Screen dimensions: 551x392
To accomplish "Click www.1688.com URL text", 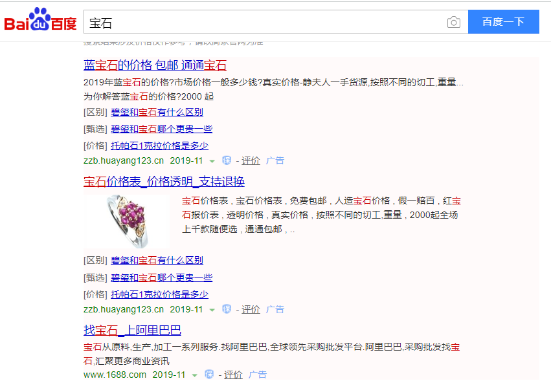I will tap(115, 375).
